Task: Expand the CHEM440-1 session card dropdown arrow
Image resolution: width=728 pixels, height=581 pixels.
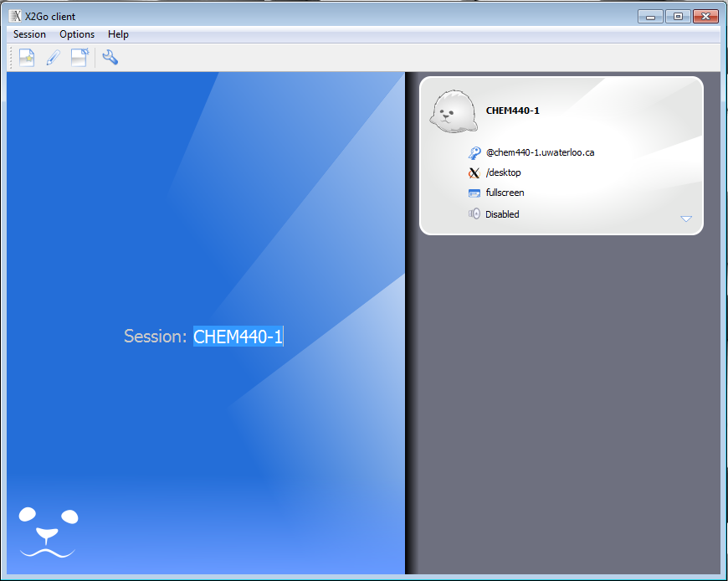Action: (x=686, y=219)
